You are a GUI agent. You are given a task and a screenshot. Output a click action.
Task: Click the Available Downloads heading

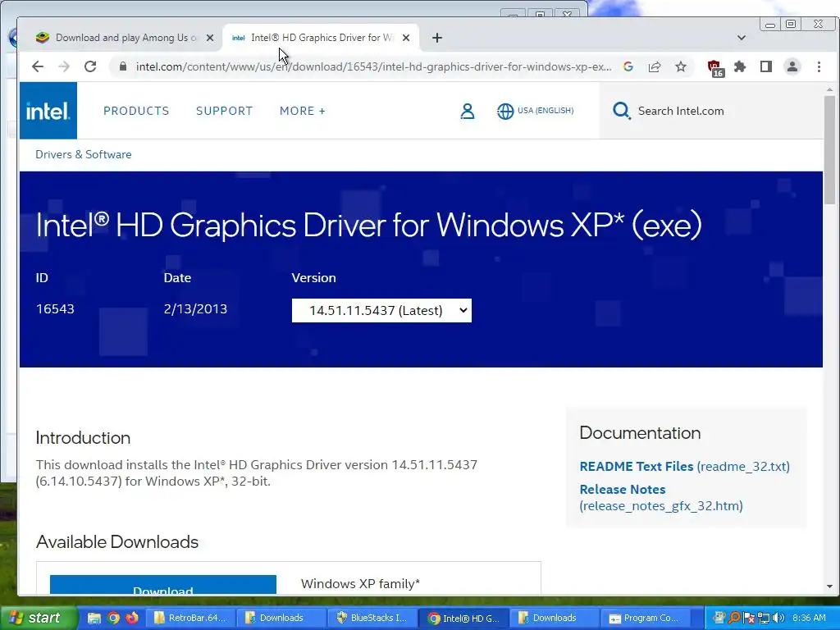117,541
